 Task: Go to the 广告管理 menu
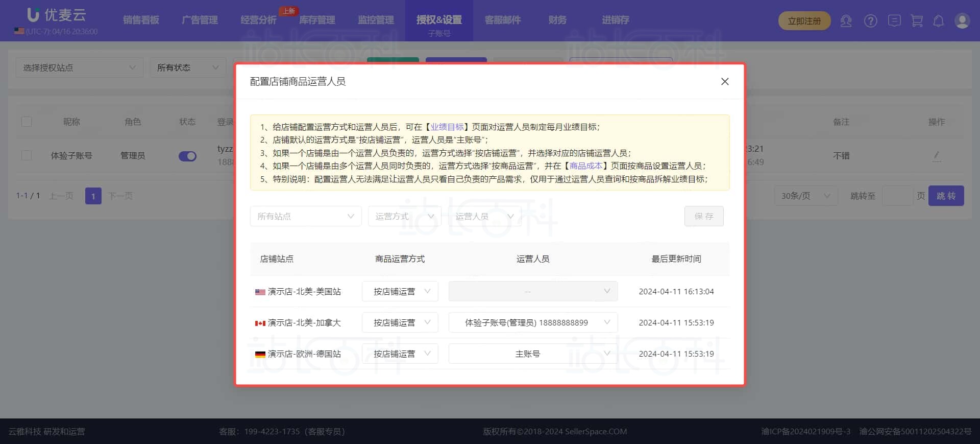pyautogui.click(x=200, y=20)
